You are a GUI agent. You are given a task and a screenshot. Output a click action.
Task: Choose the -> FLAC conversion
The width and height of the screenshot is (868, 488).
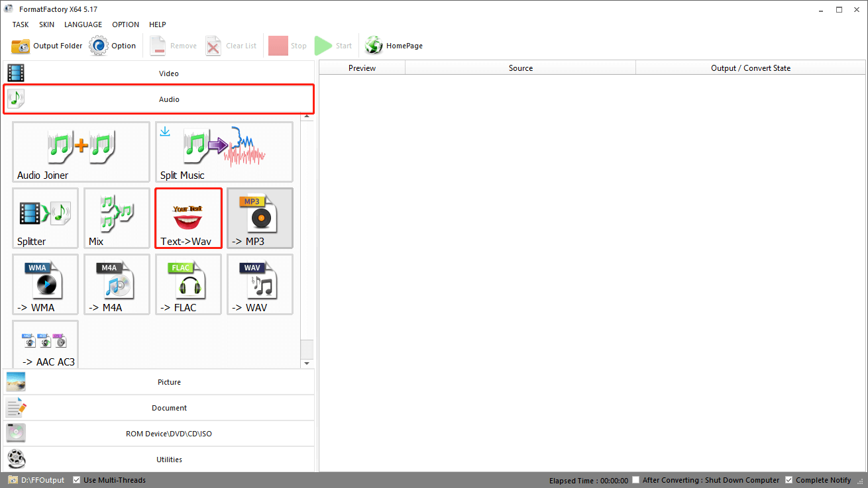point(188,285)
